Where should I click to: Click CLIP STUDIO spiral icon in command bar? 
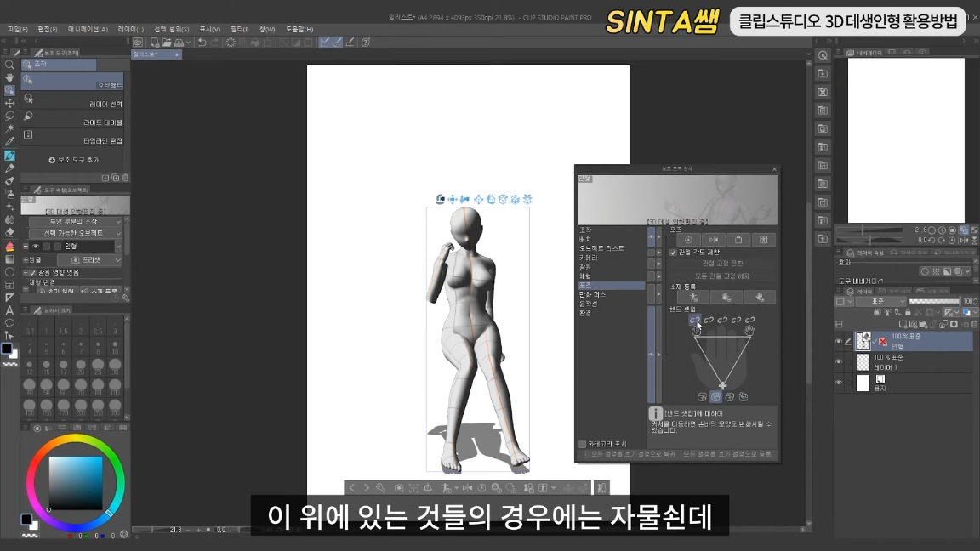(x=138, y=43)
